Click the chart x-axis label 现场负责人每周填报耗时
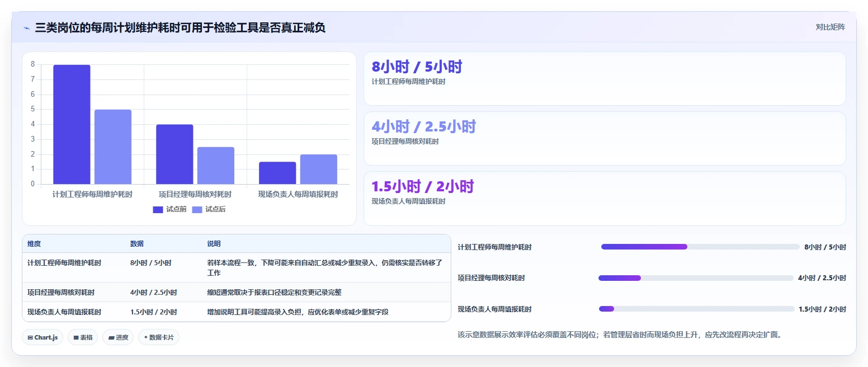The width and height of the screenshot is (868, 367). pyautogui.click(x=298, y=194)
